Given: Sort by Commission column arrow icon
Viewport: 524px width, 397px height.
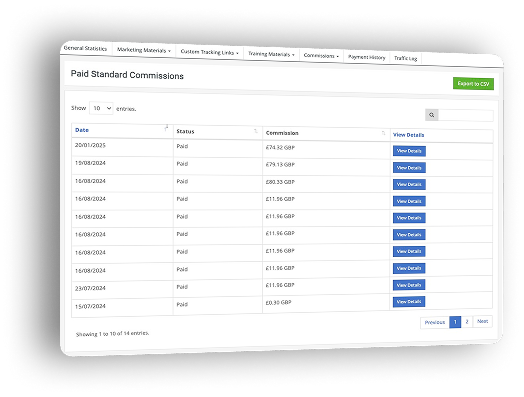Looking at the screenshot, I should tap(383, 133).
